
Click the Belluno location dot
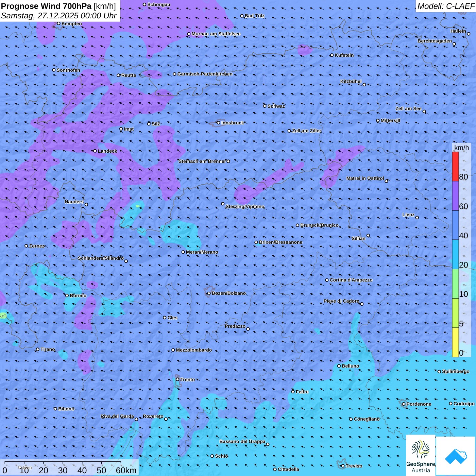tap(339, 366)
